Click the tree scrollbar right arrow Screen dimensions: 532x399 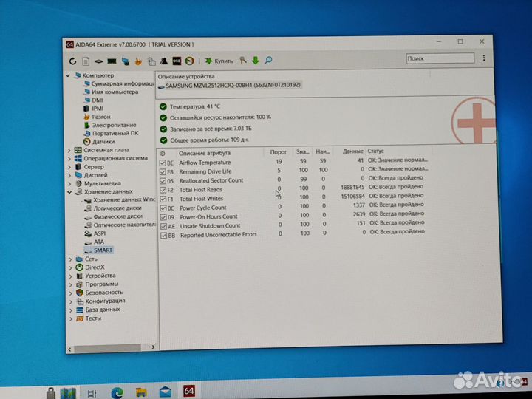[x=153, y=347]
